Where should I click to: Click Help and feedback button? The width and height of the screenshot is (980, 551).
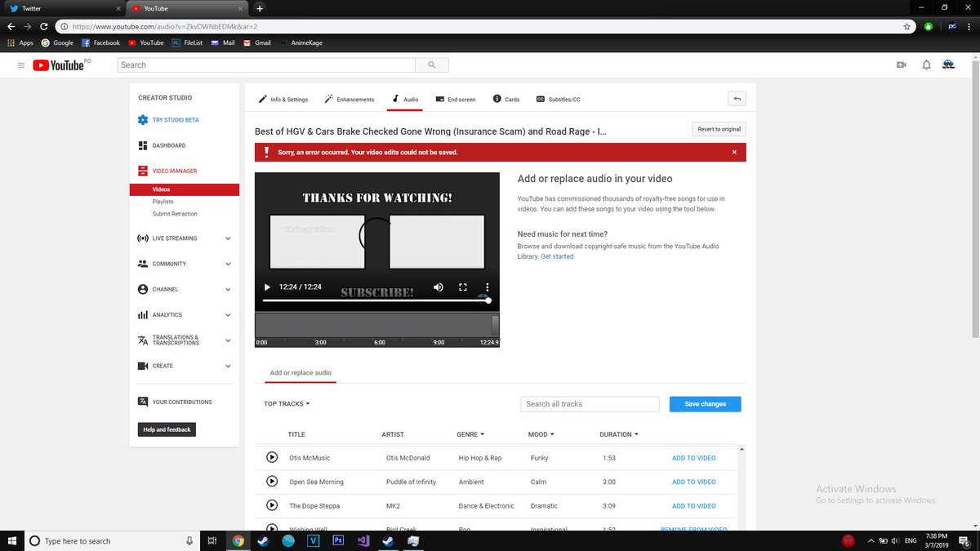[167, 429]
